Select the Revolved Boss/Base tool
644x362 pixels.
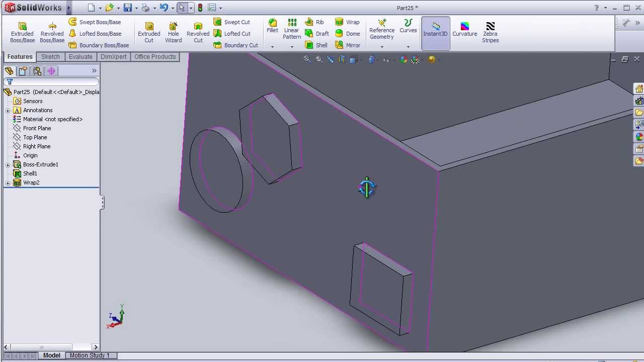tap(52, 32)
